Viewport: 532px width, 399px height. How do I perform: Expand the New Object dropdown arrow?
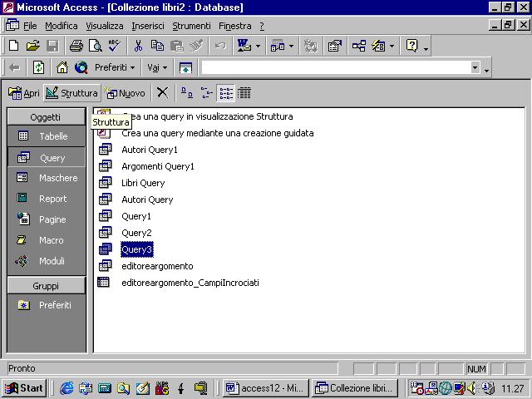click(x=392, y=46)
